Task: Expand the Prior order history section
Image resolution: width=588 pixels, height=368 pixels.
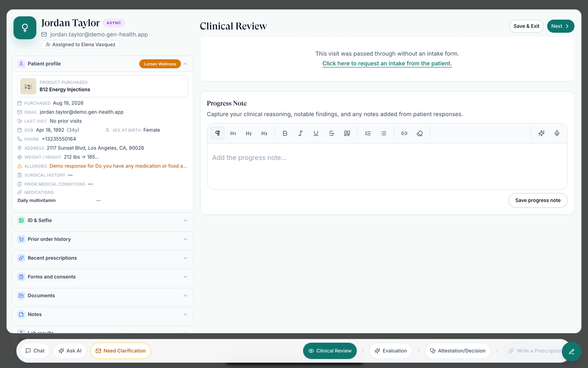Action: pyautogui.click(x=103, y=239)
